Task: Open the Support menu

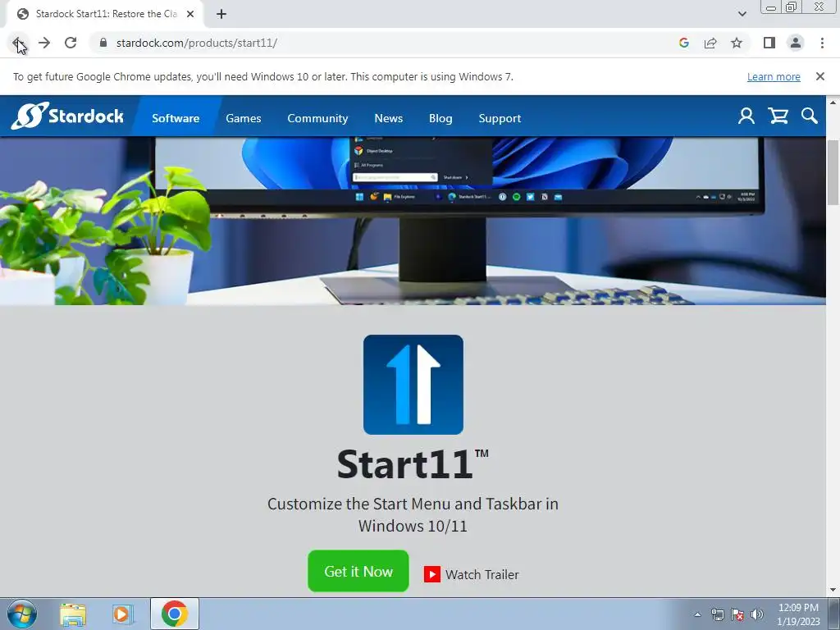Action: [500, 118]
